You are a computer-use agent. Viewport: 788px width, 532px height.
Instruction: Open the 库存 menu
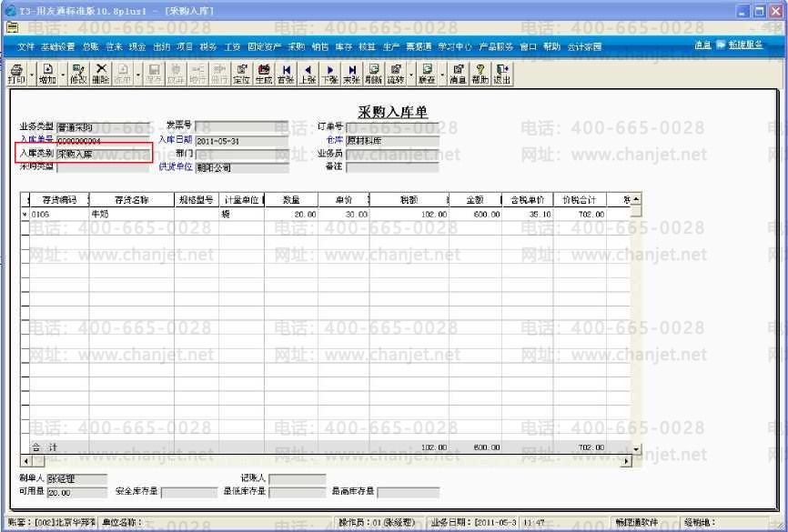pos(344,46)
